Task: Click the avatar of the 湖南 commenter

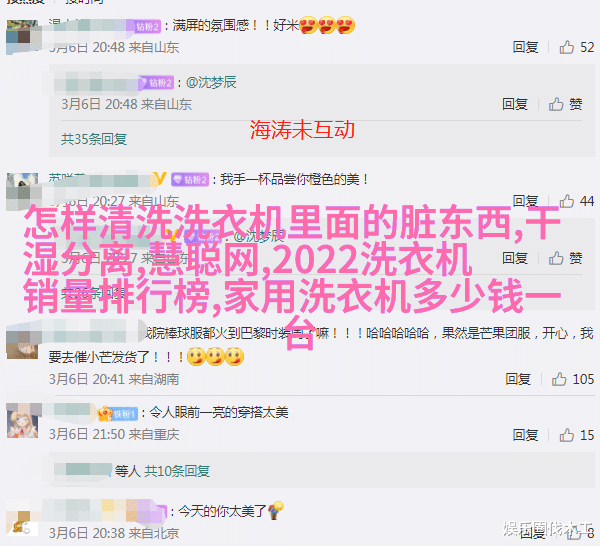Action: pos(22,342)
